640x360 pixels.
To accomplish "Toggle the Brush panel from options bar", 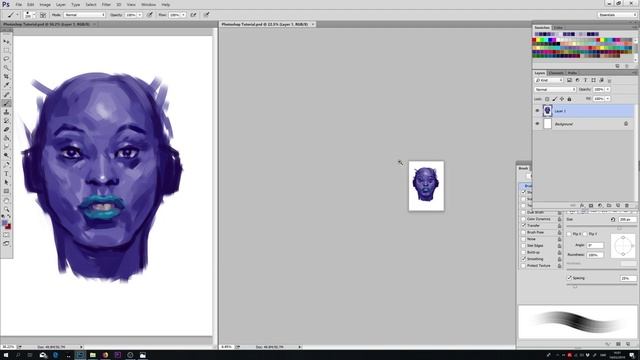I will coord(42,15).
